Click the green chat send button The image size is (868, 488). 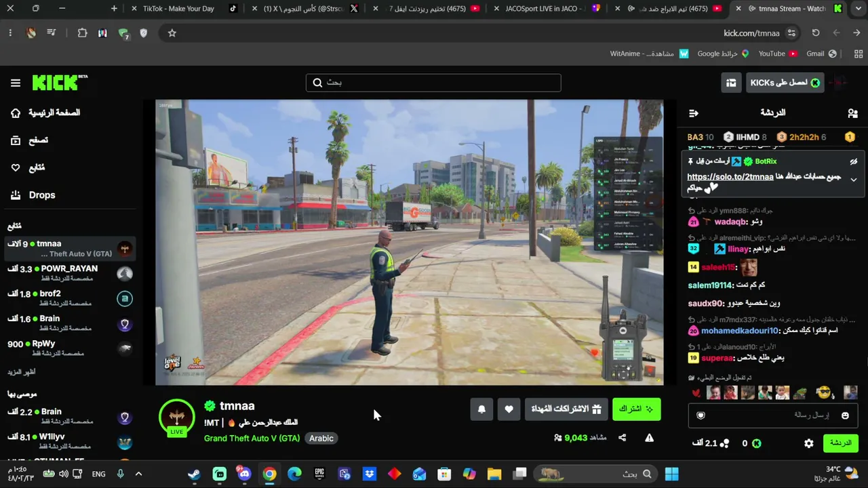pos(841,443)
